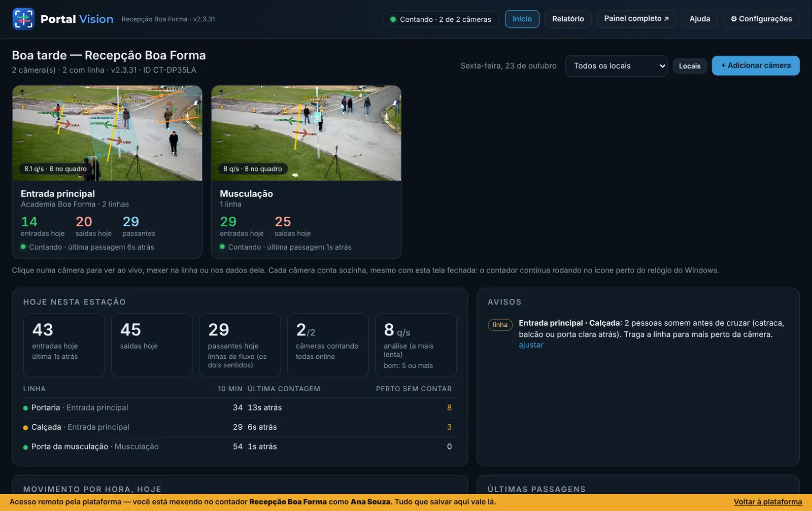Click the orange dot beside Calçada line
Image resolution: width=812 pixels, height=511 pixels.
coord(25,428)
